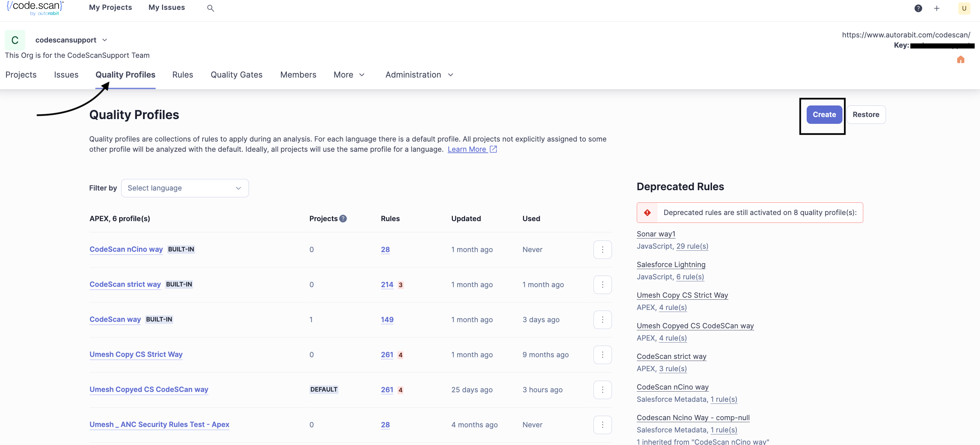This screenshot has height=445, width=980.
Task: Expand the More navigation dropdown
Action: [x=349, y=75]
